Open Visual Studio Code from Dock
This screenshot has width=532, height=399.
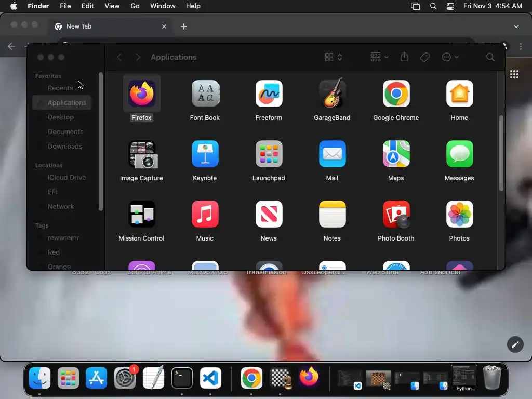point(210,378)
